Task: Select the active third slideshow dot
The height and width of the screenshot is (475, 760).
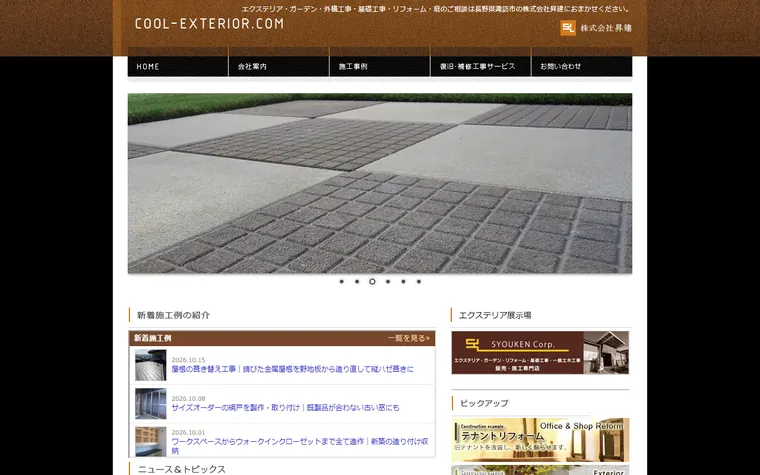Action: click(372, 282)
